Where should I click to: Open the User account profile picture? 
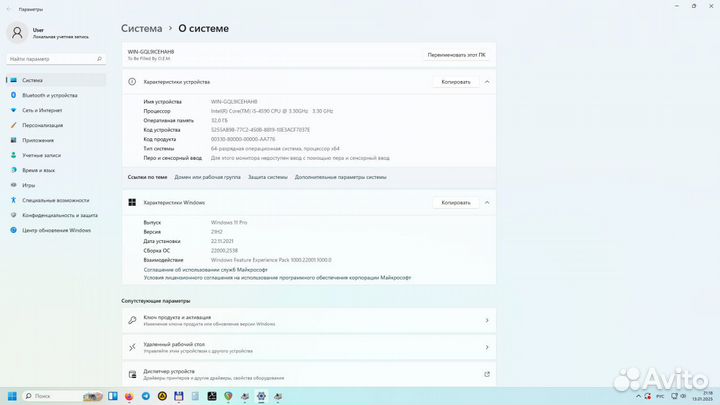(x=17, y=33)
